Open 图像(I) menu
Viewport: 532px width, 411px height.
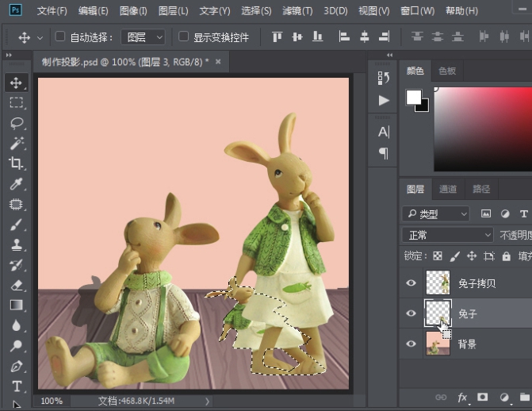[133, 11]
